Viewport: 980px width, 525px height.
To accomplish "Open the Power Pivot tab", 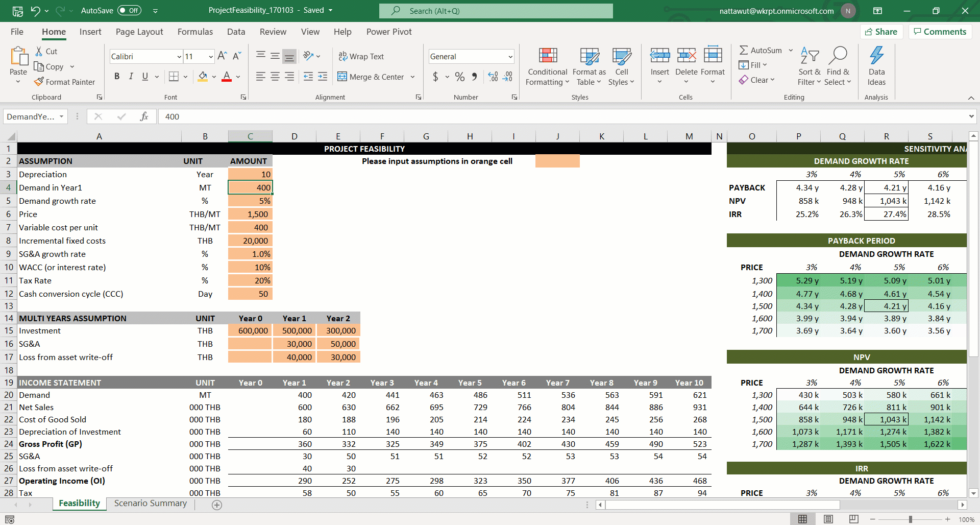I will coord(389,32).
